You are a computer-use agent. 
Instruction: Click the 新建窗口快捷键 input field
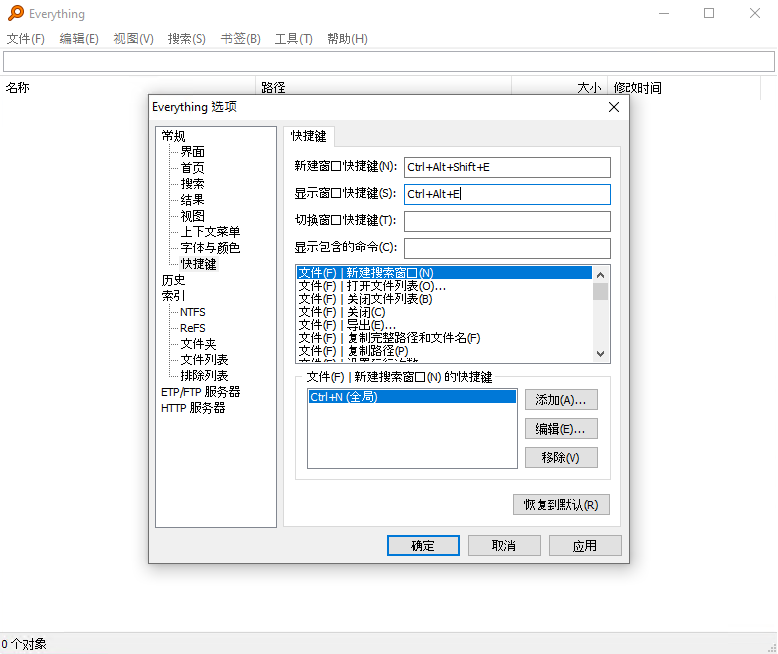click(x=507, y=167)
